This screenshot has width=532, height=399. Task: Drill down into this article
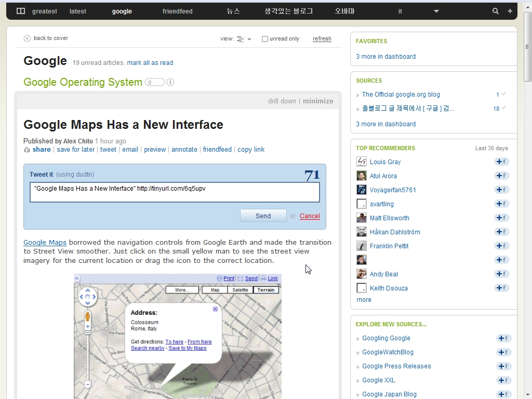(282, 101)
